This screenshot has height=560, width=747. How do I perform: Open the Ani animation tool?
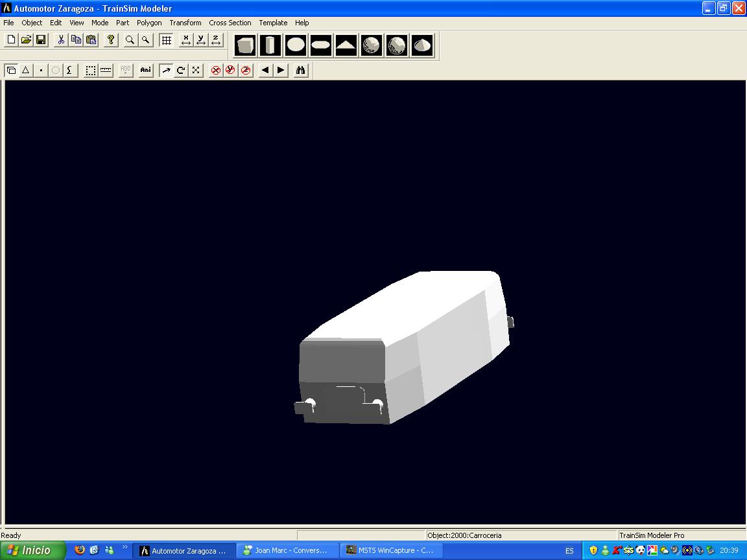pyautogui.click(x=146, y=70)
